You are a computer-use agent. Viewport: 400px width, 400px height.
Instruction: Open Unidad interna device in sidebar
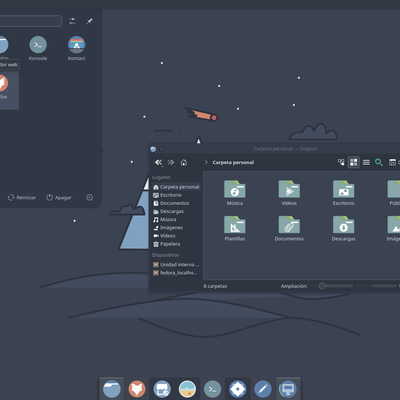pos(176,265)
